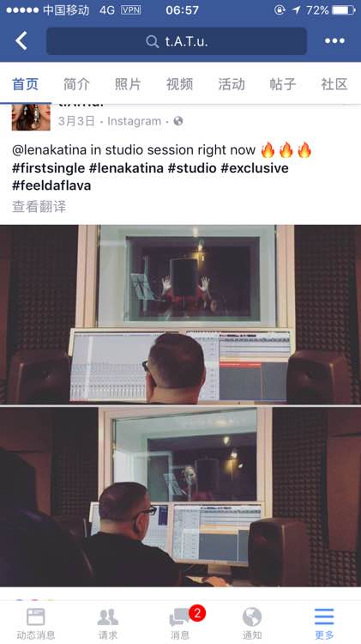The image size is (361, 644).
Task: Open the 通知 notifications globe icon
Action: click(x=252, y=623)
